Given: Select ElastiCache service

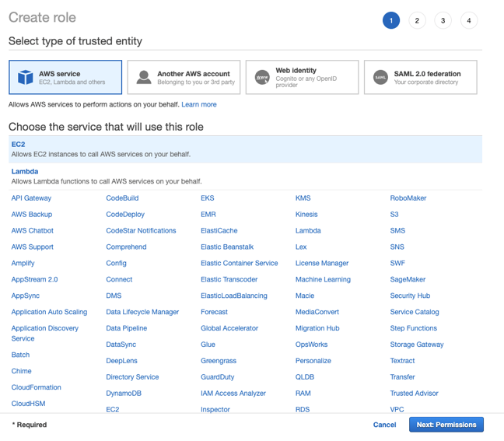Looking at the screenshot, I should tap(219, 230).
